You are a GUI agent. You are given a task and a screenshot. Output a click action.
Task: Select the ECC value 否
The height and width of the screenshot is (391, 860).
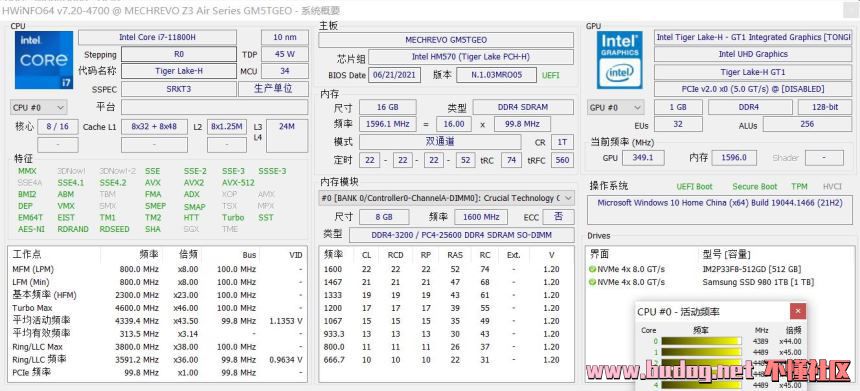pyautogui.click(x=558, y=217)
